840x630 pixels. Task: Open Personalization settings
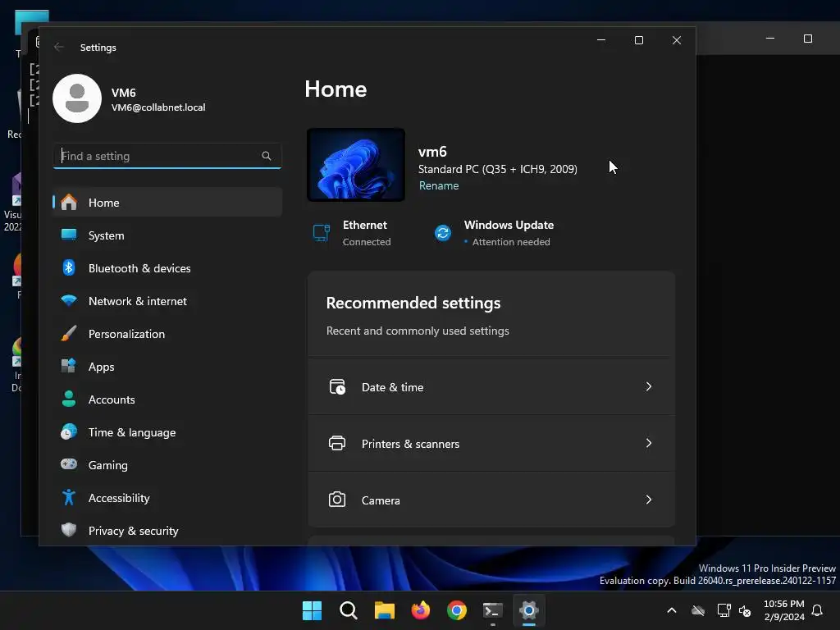[x=167, y=334]
